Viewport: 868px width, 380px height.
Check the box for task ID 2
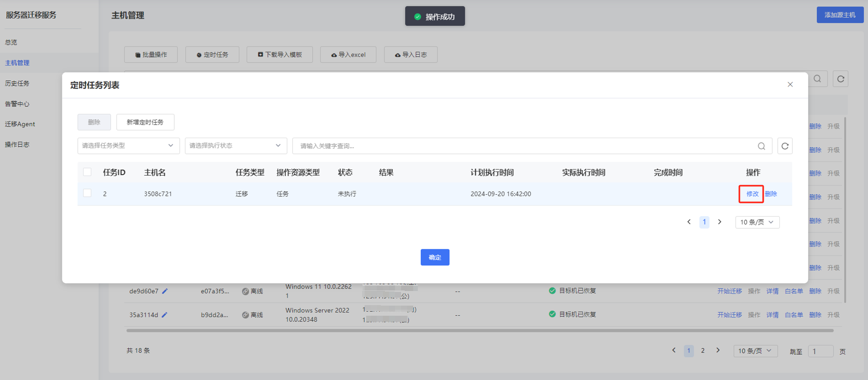coord(87,193)
